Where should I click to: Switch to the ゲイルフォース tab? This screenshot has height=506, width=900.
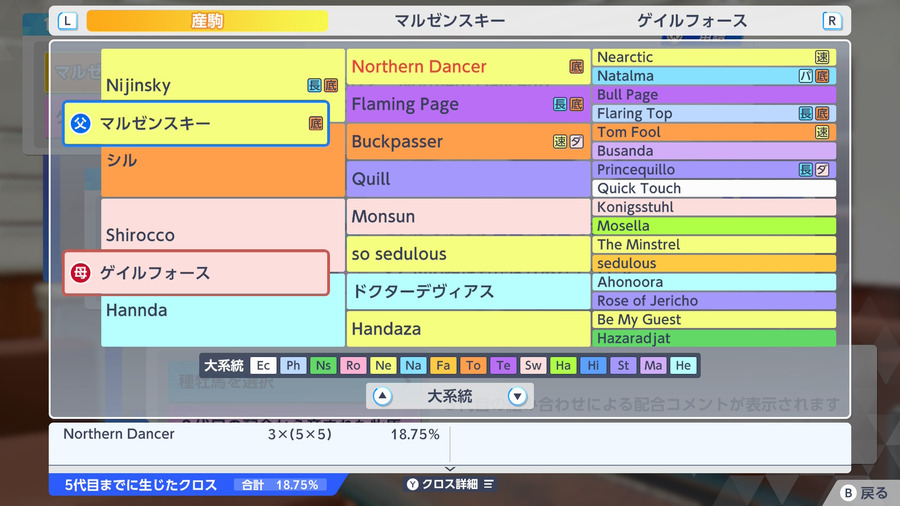(x=692, y=21)
